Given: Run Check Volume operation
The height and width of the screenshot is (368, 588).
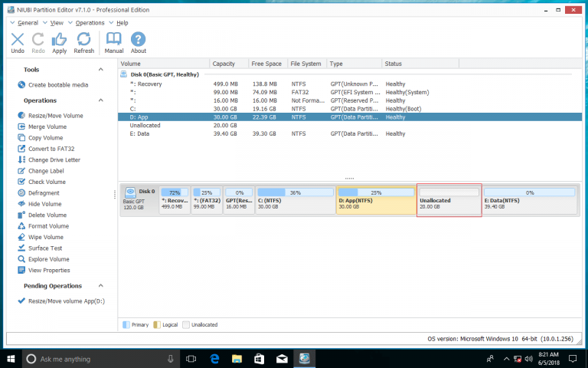Looking at the screenshot, I should [41, 182].
